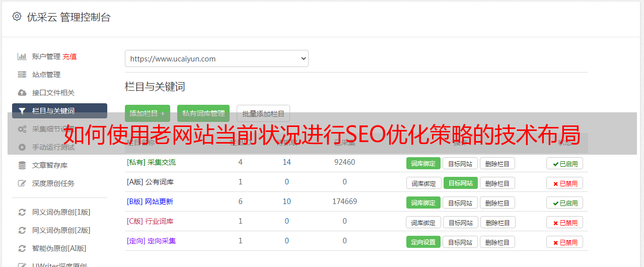
Task: Click 词库绑定 in the 网站更新 row
Action: tap(423, 203)
